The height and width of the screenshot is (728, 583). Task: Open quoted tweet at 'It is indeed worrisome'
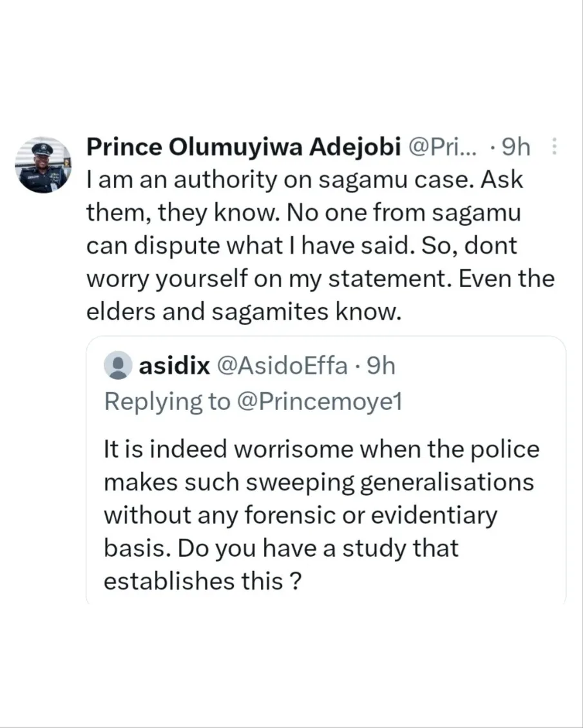(x=321, y=449)
